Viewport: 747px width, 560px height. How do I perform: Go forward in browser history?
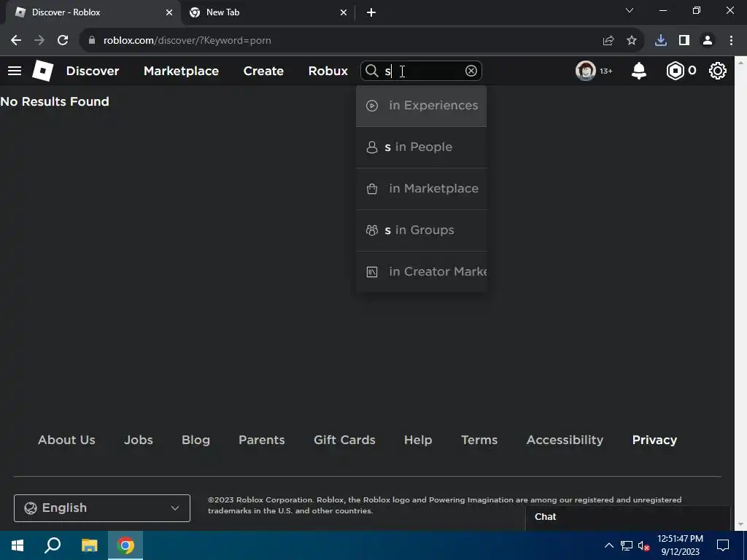[39, 41]
